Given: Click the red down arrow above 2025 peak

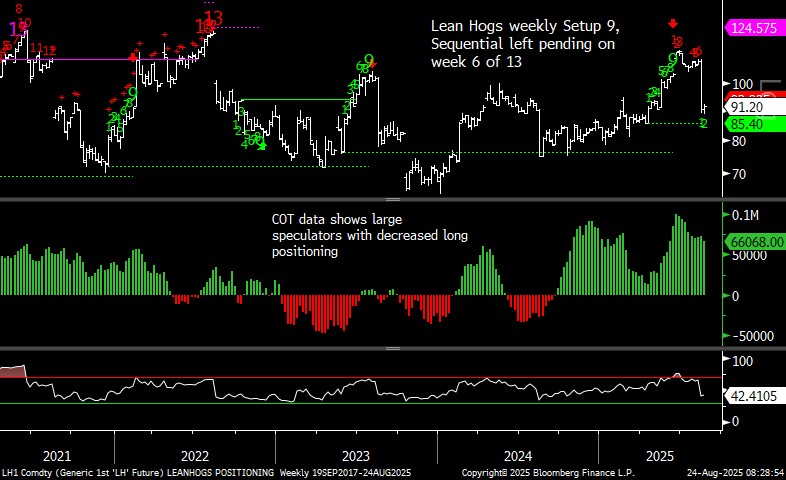Looking at the screenshot, I should [x=674, y=22].
